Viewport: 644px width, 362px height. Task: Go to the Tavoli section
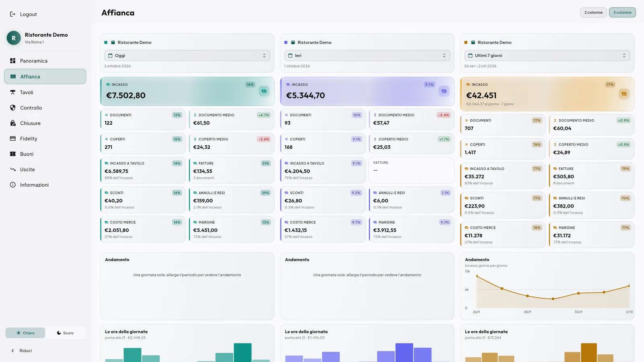[45, 92]
